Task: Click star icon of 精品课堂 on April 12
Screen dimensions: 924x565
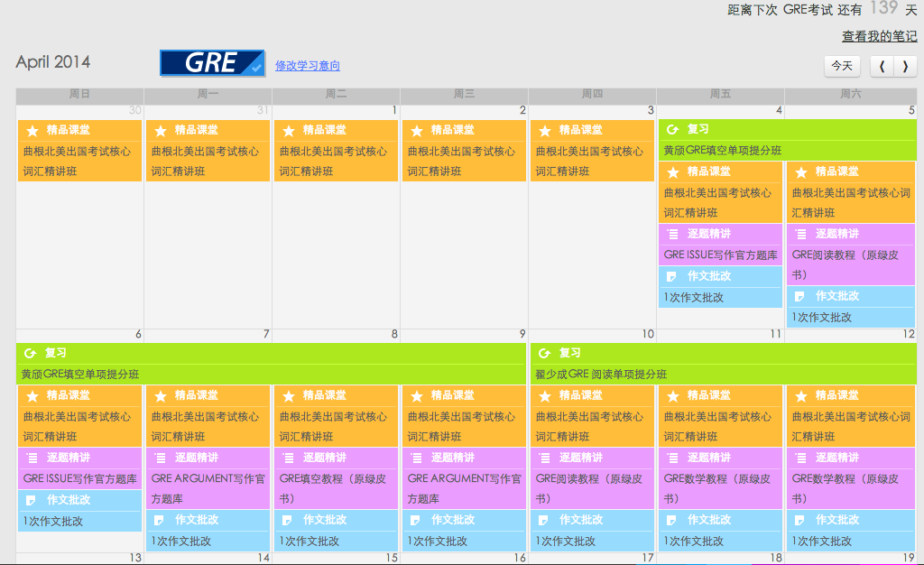Action: (x=801, y=396)
